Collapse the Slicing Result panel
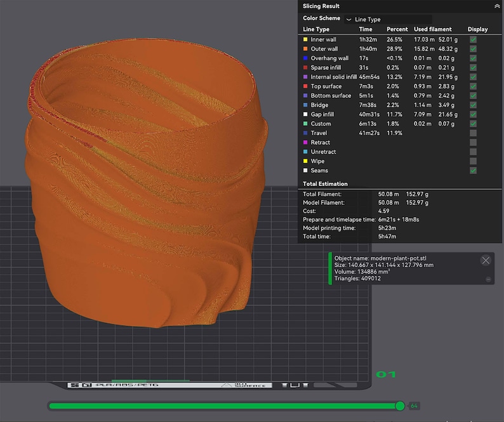This screenshot has width=504, height=422. 496,6
